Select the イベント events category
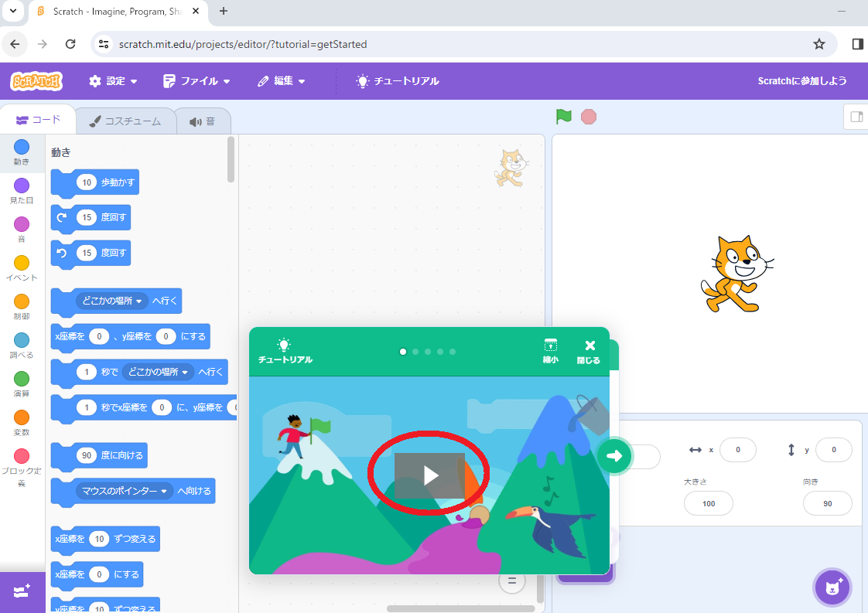This screenshot has height=613, width=868. coord(22,268)
